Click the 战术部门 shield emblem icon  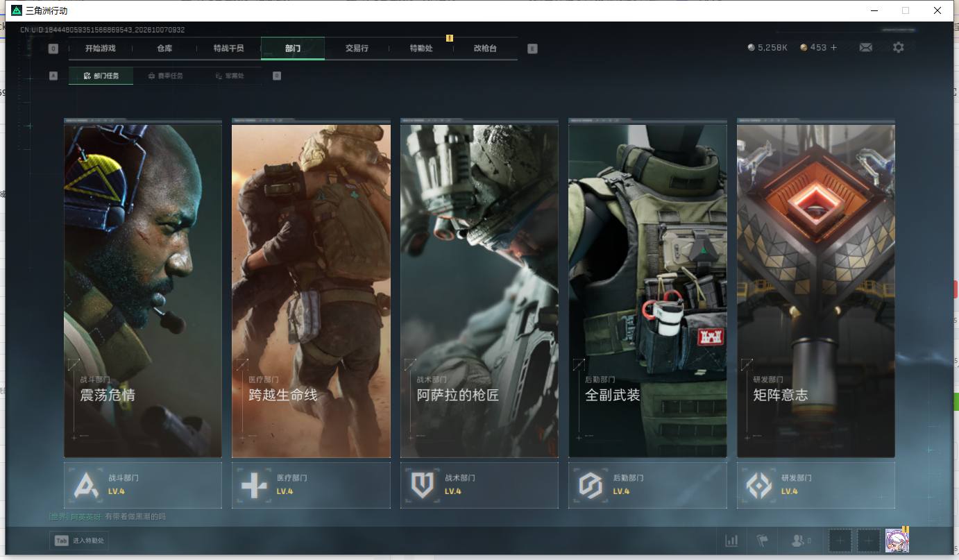(422, 485)
